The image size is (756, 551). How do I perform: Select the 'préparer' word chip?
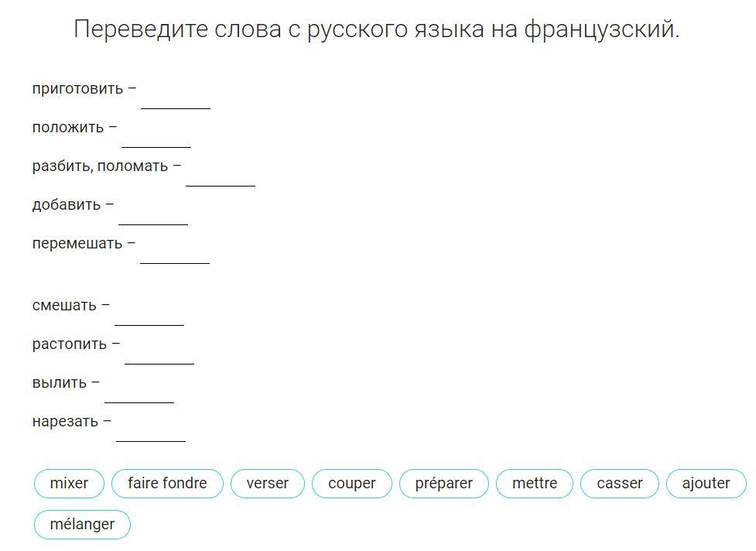point(444,483)
